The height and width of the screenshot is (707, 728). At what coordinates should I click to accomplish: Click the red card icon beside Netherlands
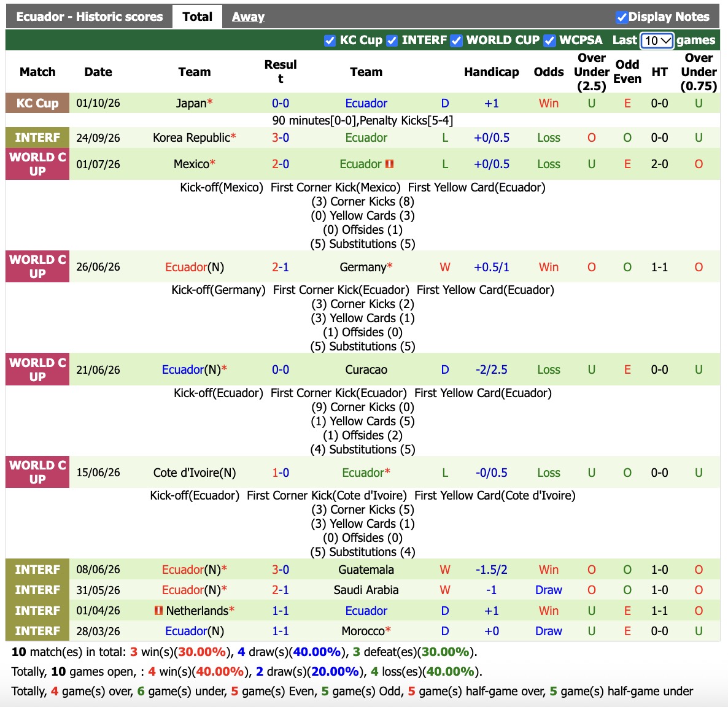[159, 611]
